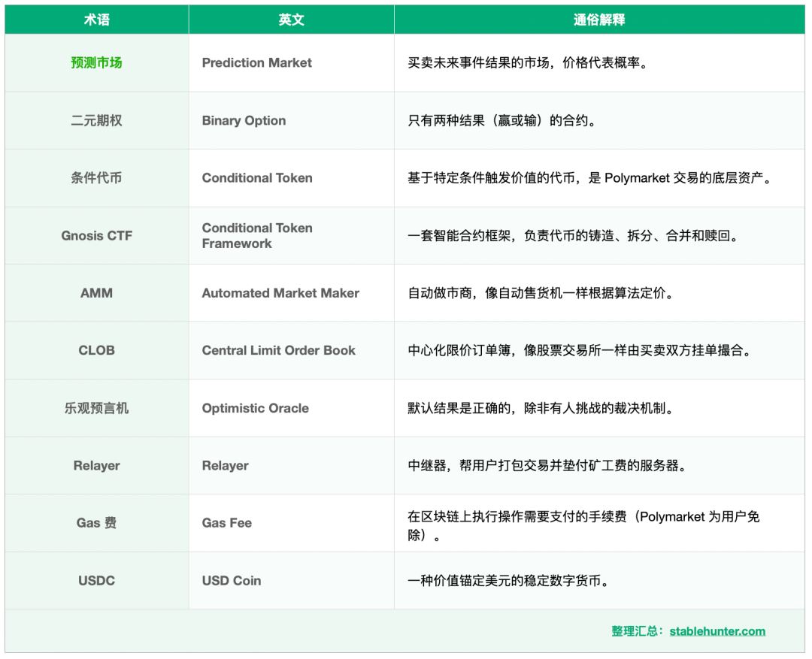Open the stablehunter.com link

pyautogui.click(x=717, y=631)
